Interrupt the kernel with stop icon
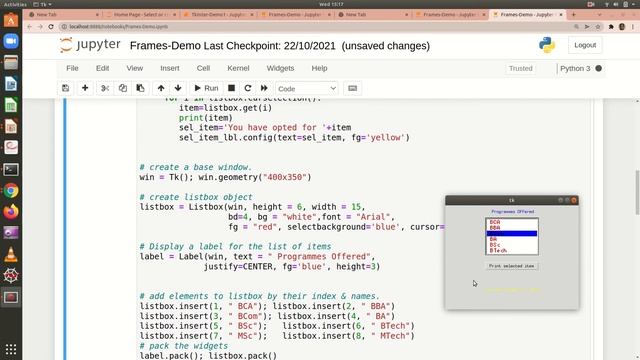Image resolution: width=640 pixels, height=360 pixels. (x=231, y=88)
